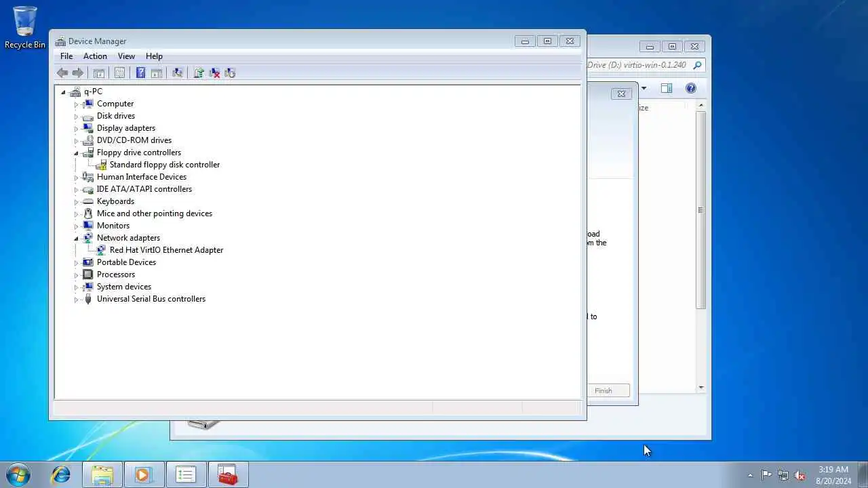Collapse the Network adapters arrow

pyautogui.click(x=76, y=239)
